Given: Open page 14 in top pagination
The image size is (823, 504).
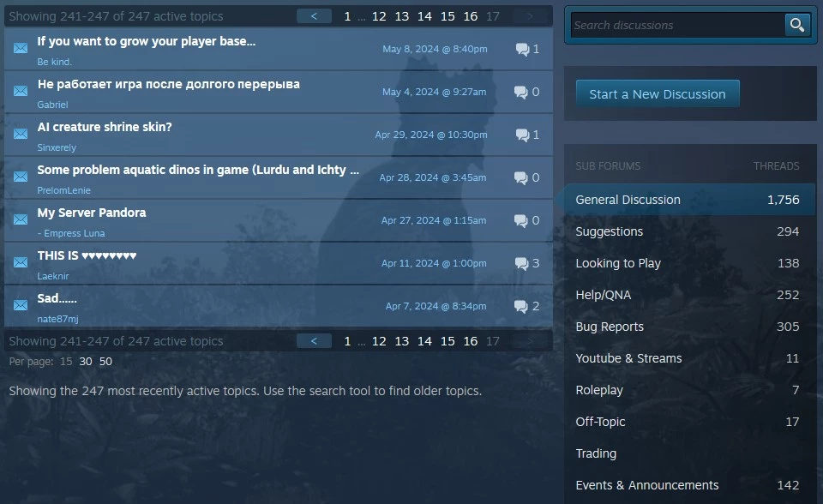Looking at the screenshot, I should pyautogui.click(x=424, y=16).
